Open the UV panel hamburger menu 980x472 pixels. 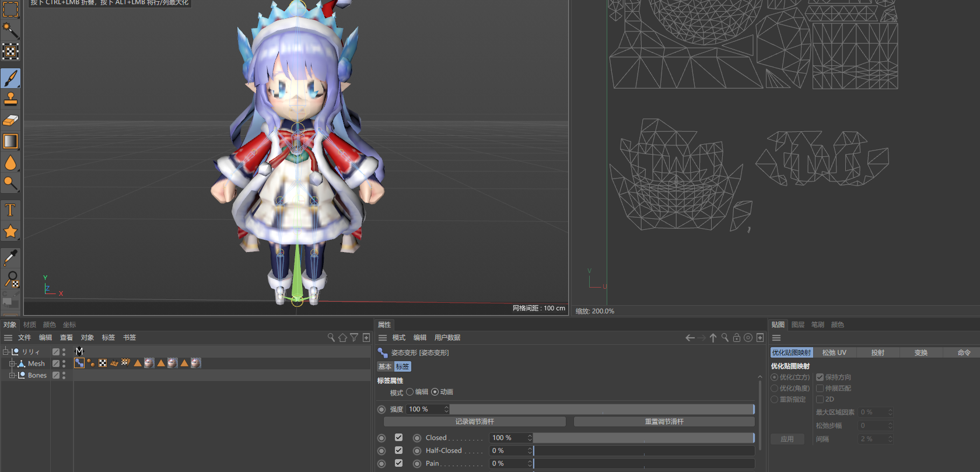click(776, 337)
